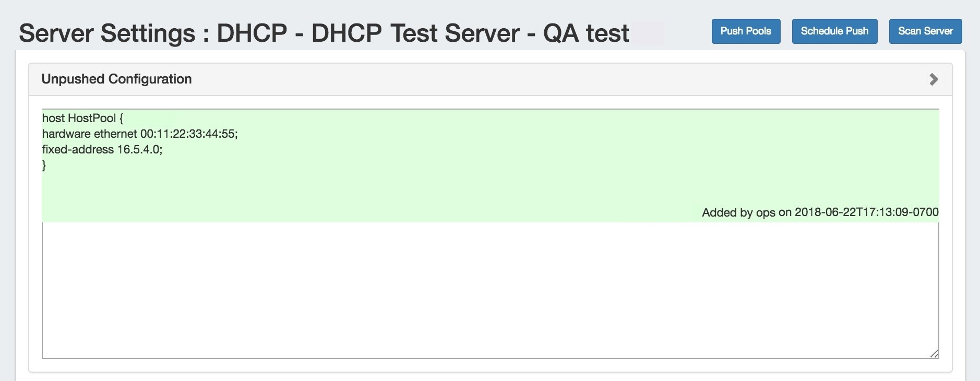Grab the text area resize handle
This screenshot has width=980, height=381.
(x=934, y=354)
